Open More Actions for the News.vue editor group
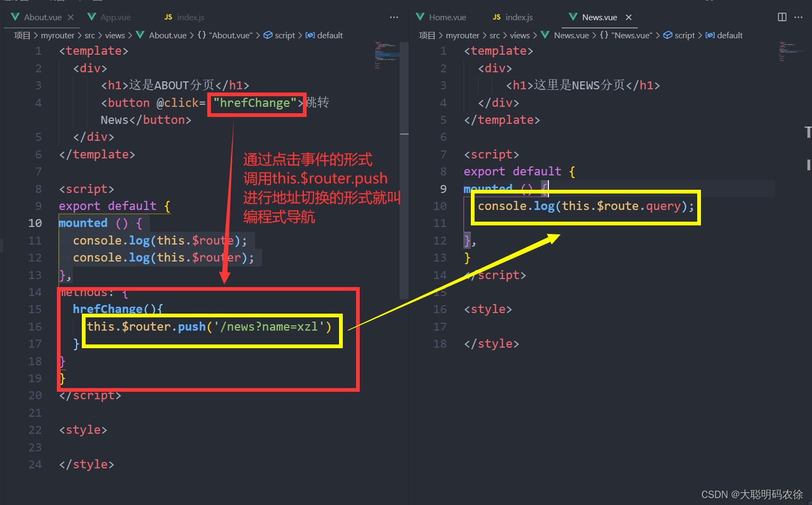 coord(798,17)
